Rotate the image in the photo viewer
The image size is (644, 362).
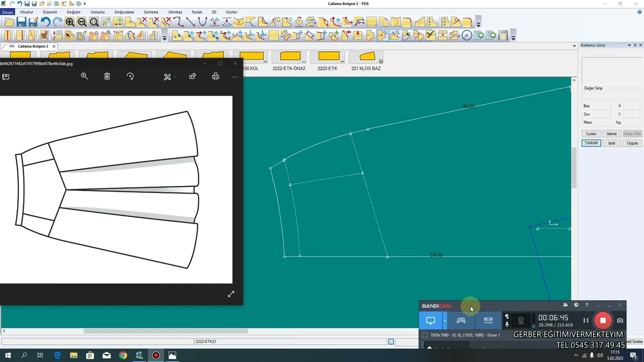[130, 76]
